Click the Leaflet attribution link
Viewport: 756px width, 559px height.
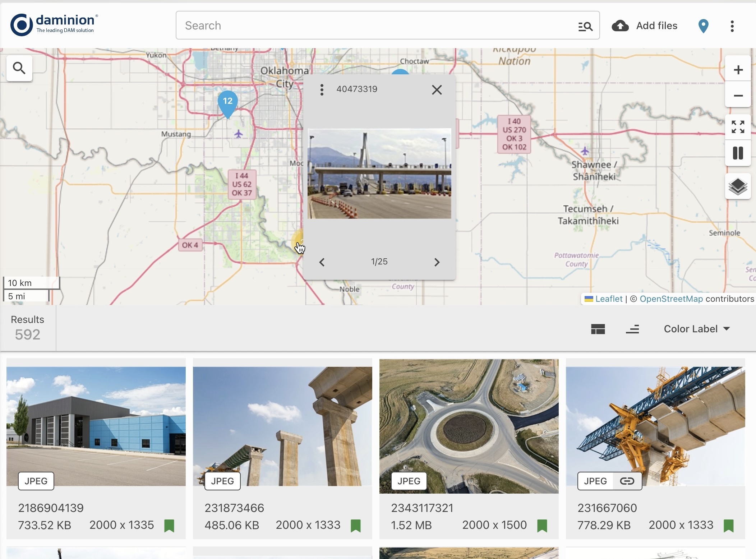coord(608,299)
